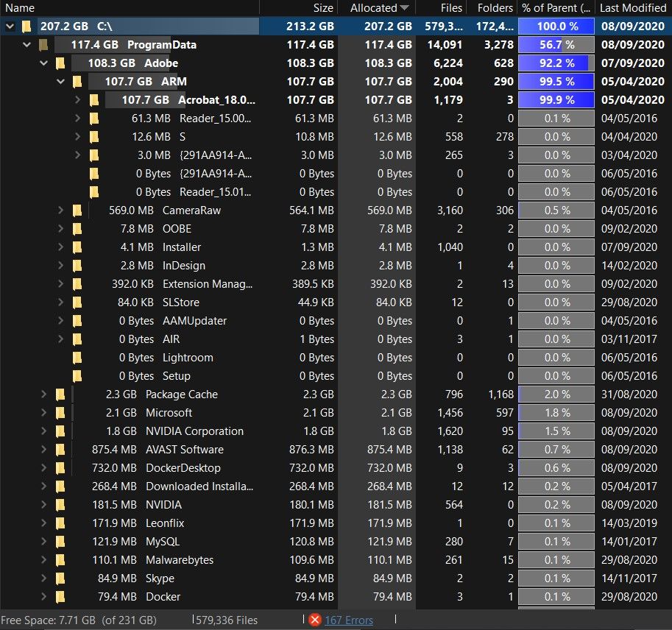Click the ARM folder icon

pos(77,82)
